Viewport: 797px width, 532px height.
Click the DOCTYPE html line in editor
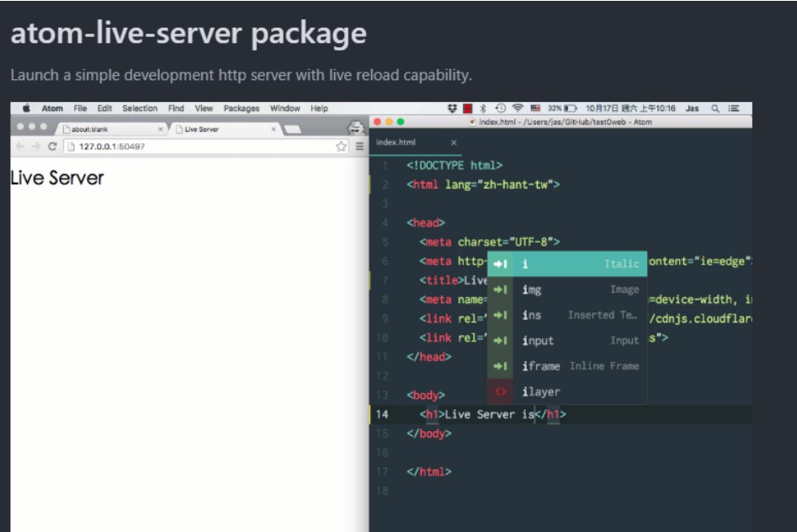click(454, 165)
